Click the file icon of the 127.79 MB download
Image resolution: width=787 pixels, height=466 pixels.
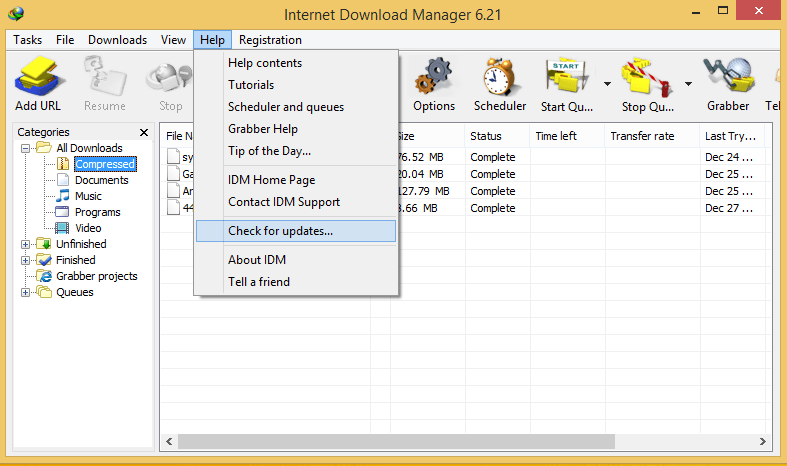(x=174, y=191)
